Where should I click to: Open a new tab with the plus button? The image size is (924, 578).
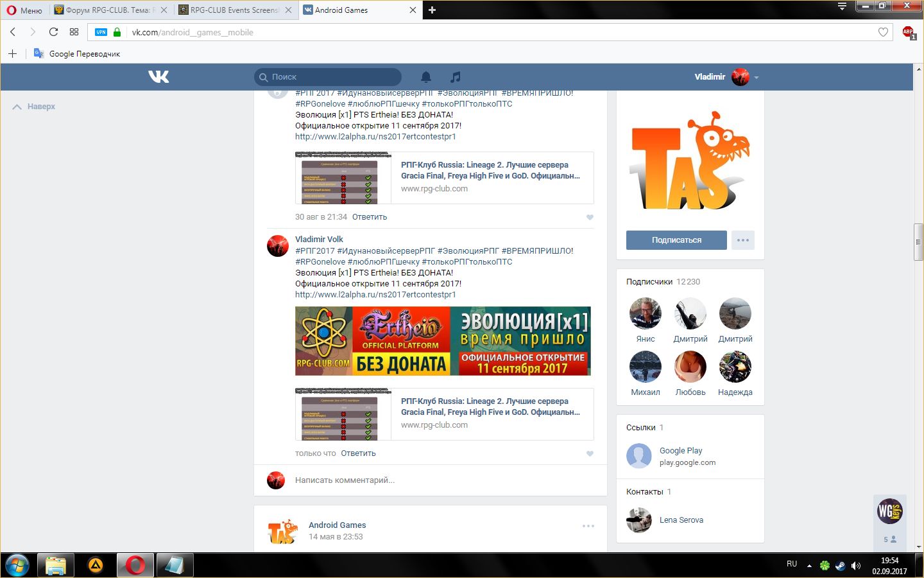click(x=432, y=10)
